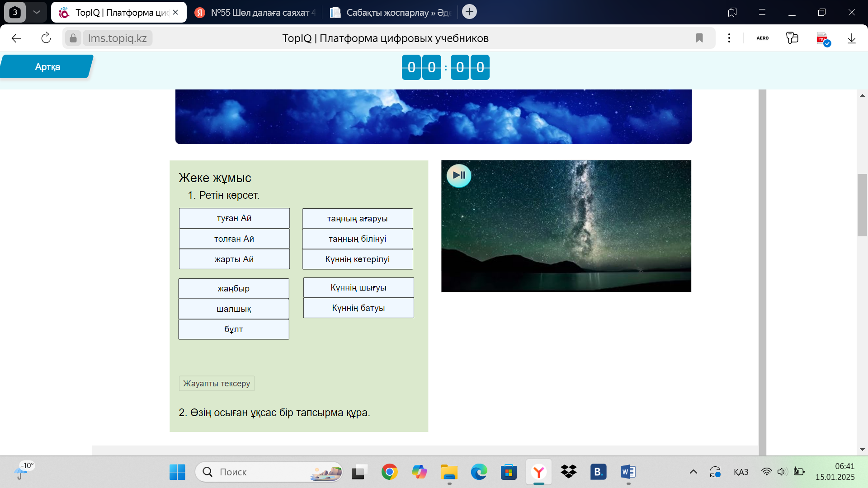The image size is (868, 488).
Task: Expand the tab group dropdown chevron
Action: tap(37, 12)
